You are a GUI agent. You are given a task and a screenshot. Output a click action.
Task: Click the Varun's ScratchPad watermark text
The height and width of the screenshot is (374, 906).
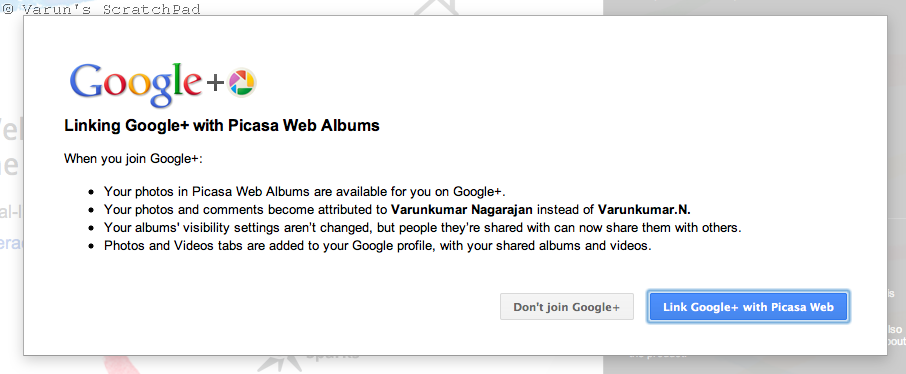(101, 8)
